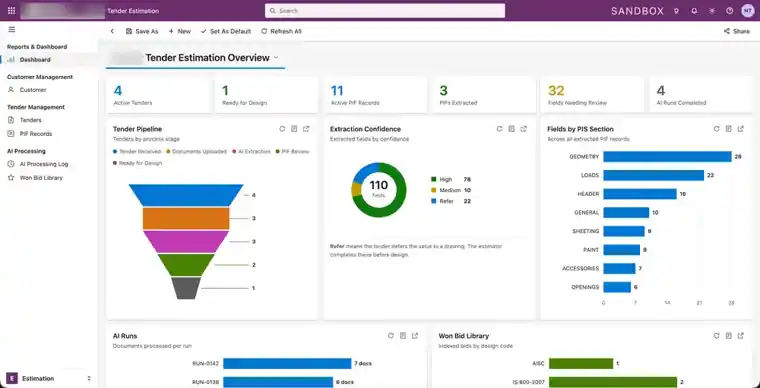Toggle AI Extraction legend item
This screenshot has height=388, width=760.
pos(251,152)
